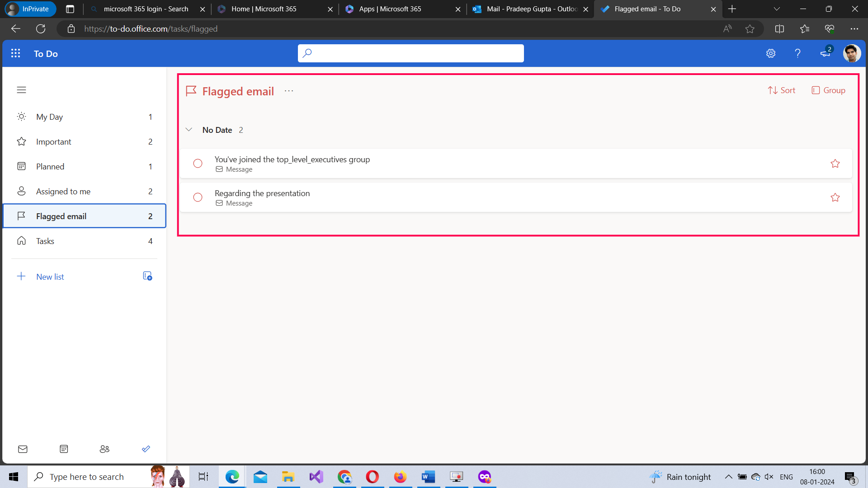Open Calendar from the bottom footer
868x488 pixels.
click(63, 449)
